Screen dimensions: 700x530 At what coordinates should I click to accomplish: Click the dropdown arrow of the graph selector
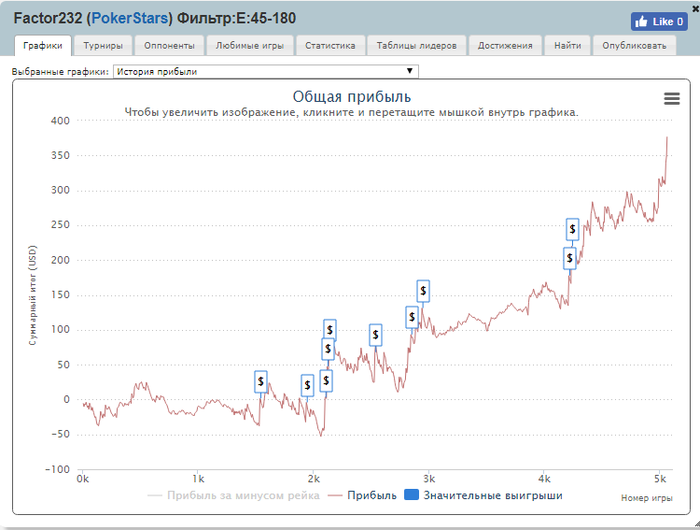[x=409, y=71]
